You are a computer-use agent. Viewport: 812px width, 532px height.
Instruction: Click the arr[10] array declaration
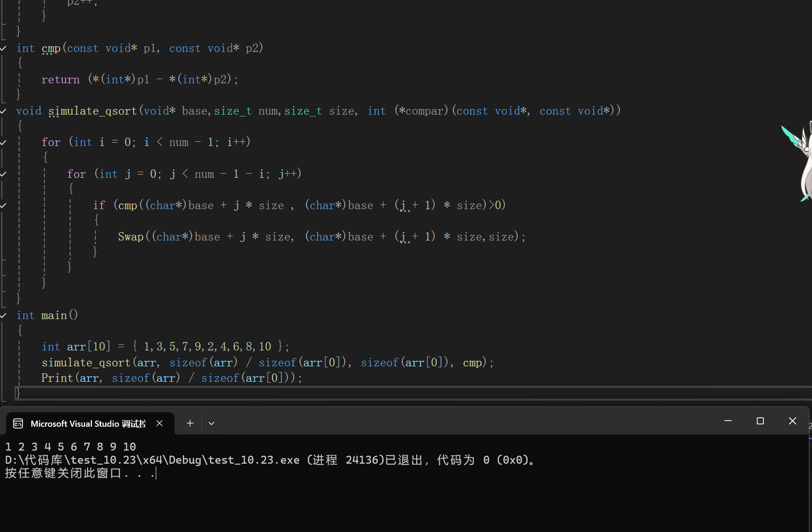[x=89, y=347]
